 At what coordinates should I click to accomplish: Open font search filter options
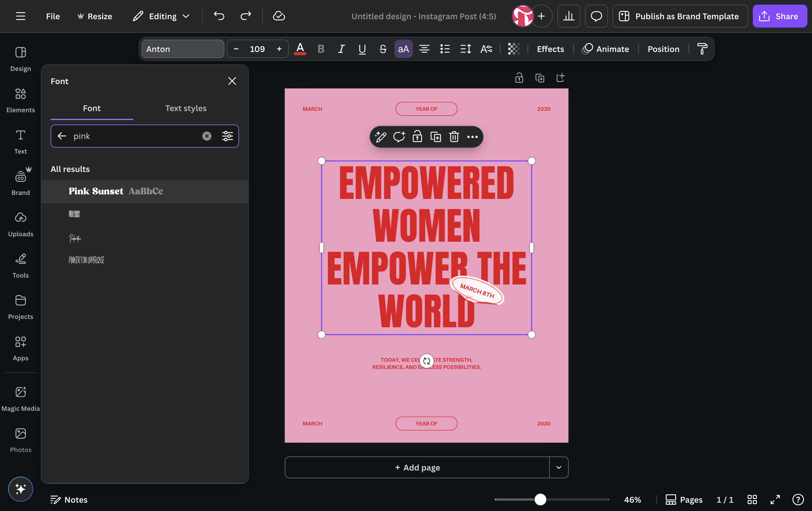[x=227, y=136]
